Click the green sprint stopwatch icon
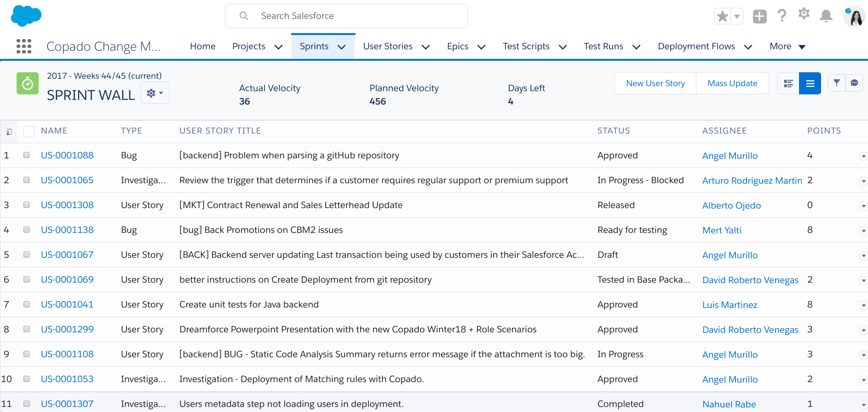This screenshot has height=412, width=868. 28,83
